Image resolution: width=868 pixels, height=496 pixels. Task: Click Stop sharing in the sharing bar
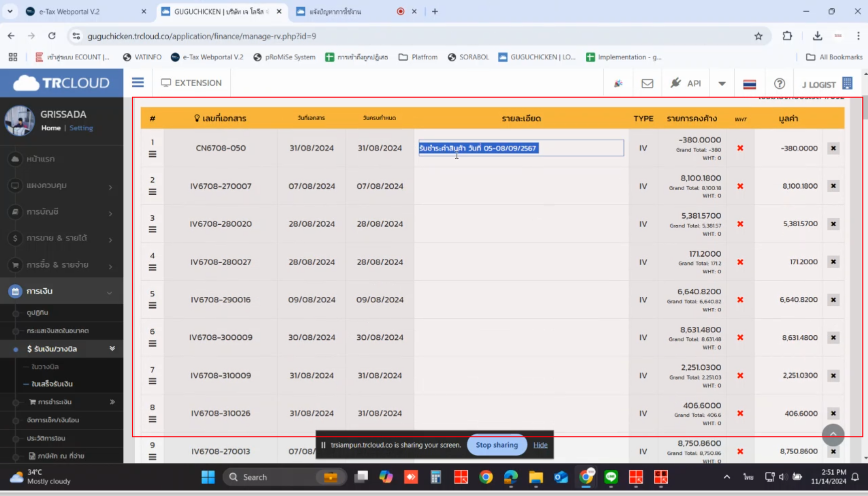coord(497,445)
